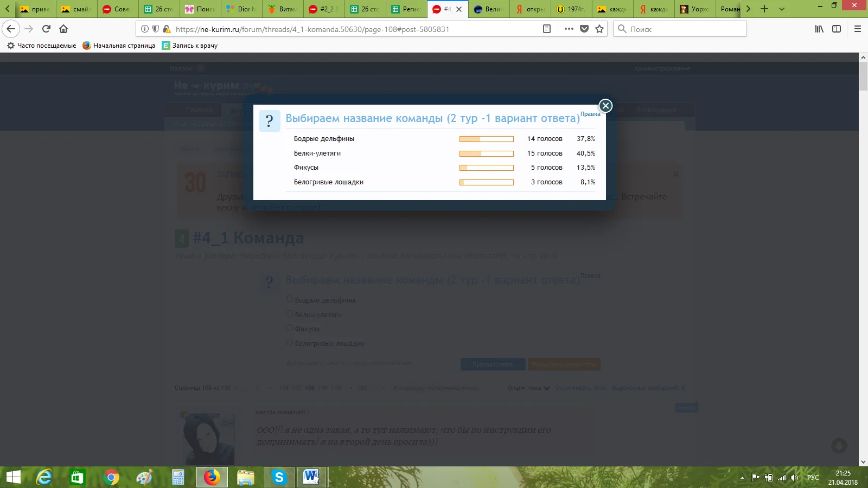Viewport: 868px width, 488px height.
Task: Click the Посмотреть результаты button
Action: 564,364
